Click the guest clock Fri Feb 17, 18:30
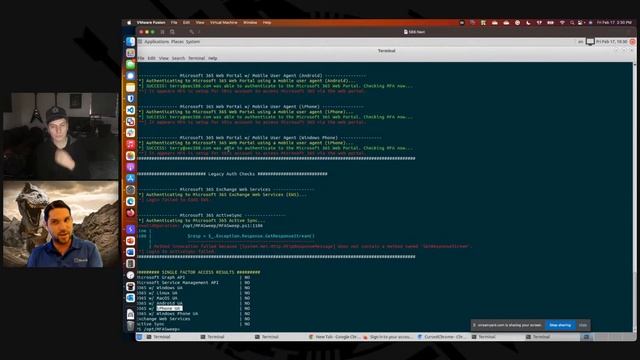This screenshot has height=360, width=640. click(x=611, y=42)
